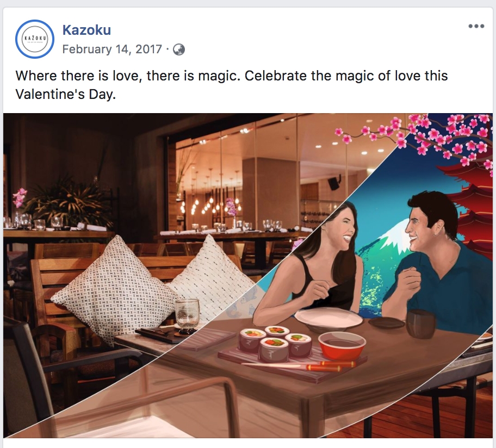This screenshot has height=448, width=496.
Task: Open the three-dot post options menu
Action: (476, 26)
